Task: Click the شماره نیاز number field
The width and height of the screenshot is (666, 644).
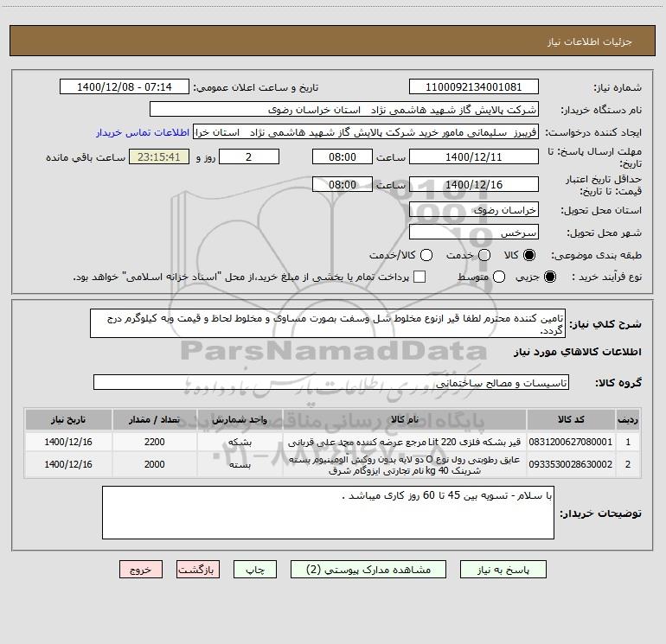Action: tap(473, 87)
